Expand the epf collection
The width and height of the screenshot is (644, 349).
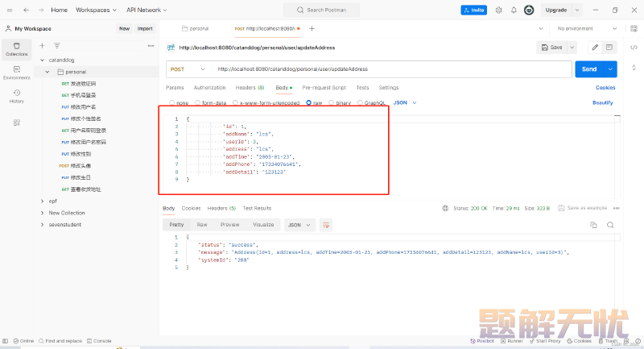(x=42, y=201)
